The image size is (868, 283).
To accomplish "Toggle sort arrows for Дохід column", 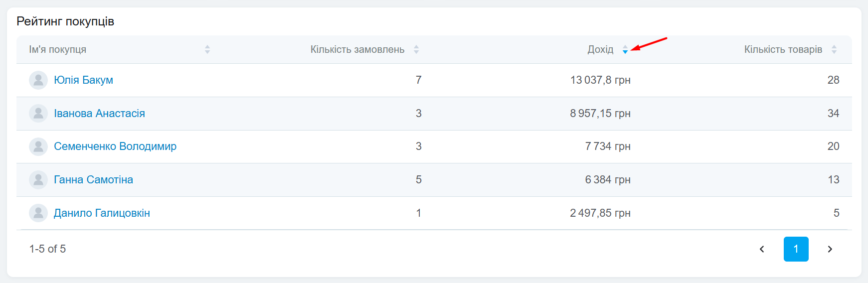I will click(625, 49).
